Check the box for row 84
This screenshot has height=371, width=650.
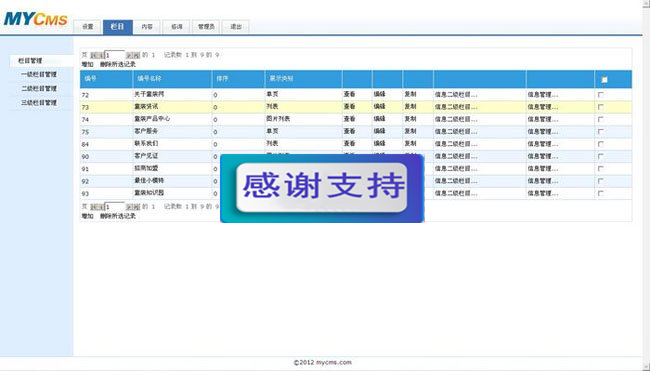pyautogui.click(x=600, y=144)
